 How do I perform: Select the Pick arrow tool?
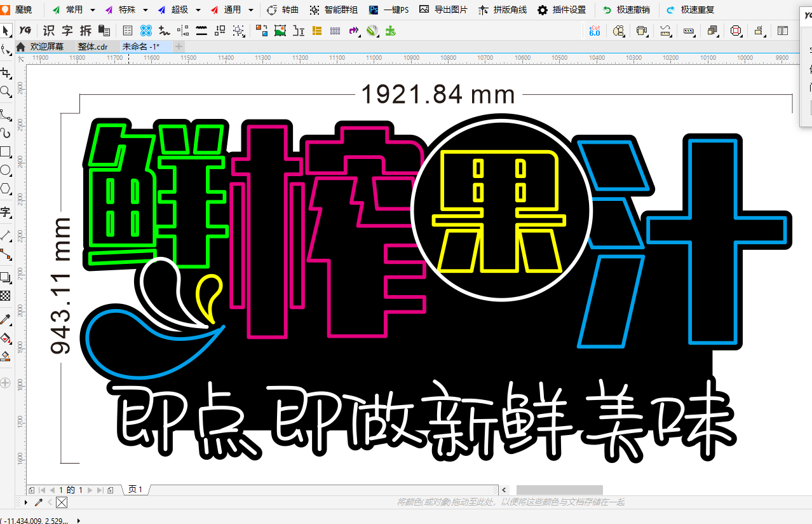(x=6, y=31)
